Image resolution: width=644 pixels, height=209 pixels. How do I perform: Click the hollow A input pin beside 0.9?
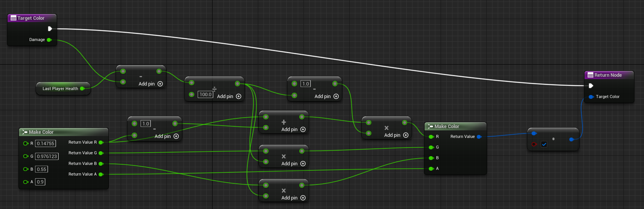tap(26, 182)
